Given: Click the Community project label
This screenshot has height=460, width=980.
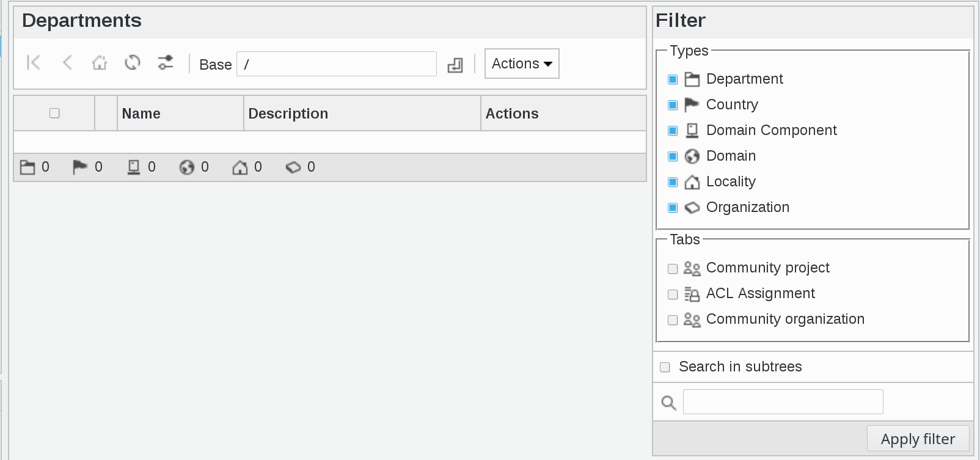Looking at the screenshot, I should click(x=768, y=268).
